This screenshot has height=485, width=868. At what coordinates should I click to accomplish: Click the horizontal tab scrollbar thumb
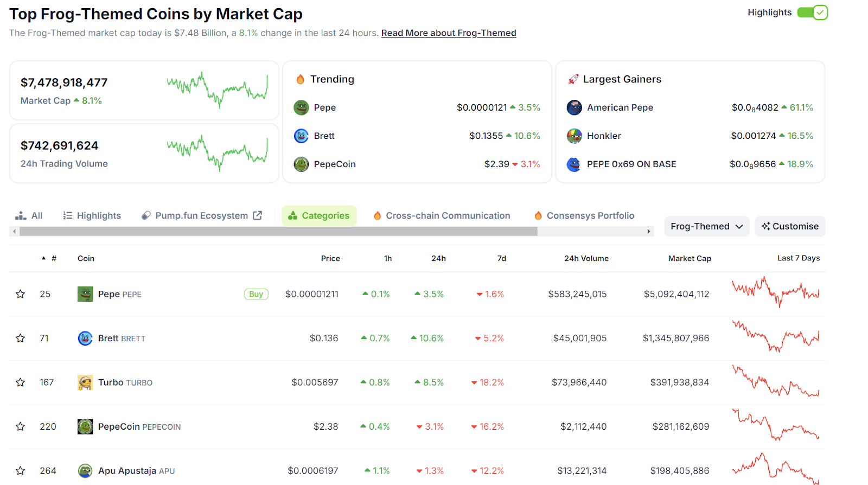pyautogui.click(x=278, y=231)
